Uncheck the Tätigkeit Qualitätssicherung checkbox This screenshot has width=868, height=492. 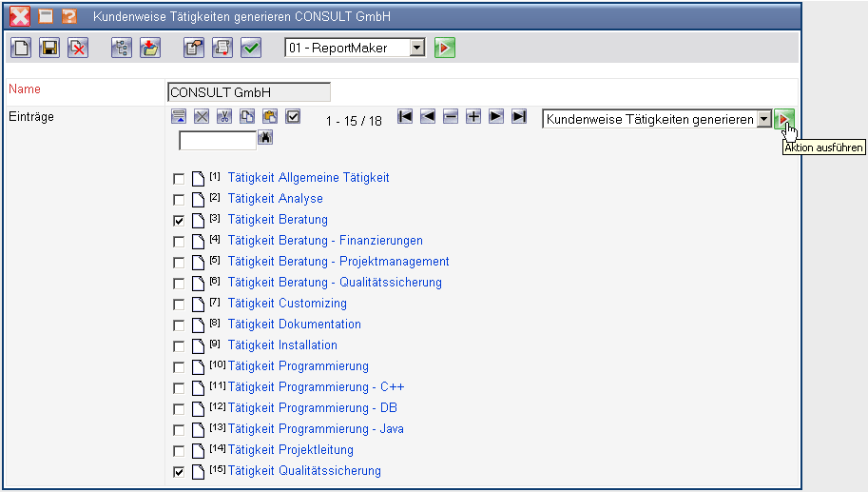pos(179,472)
